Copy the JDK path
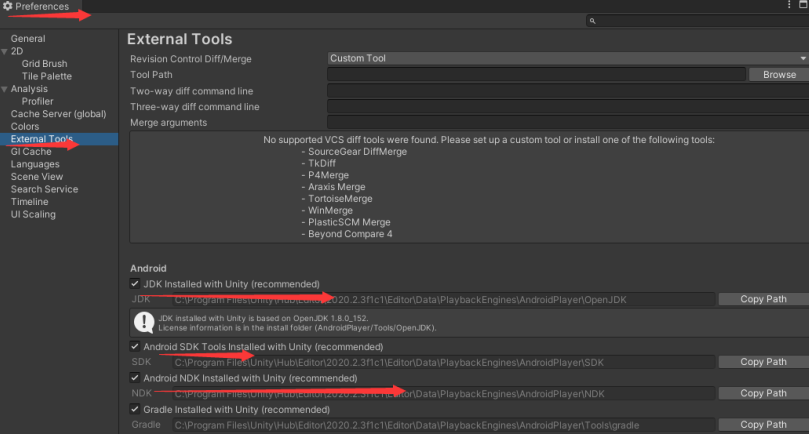The image size is (809, 434). click(x=763, y=299)
